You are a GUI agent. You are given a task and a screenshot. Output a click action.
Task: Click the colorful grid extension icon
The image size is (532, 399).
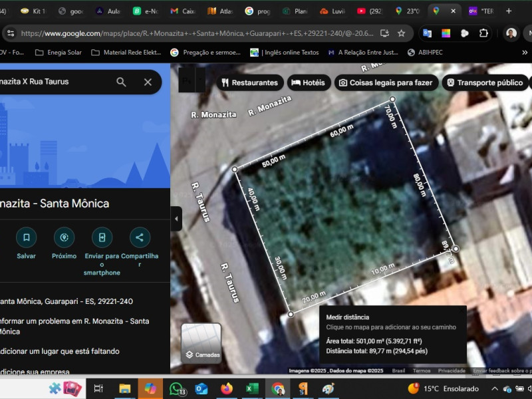[446, 33]
